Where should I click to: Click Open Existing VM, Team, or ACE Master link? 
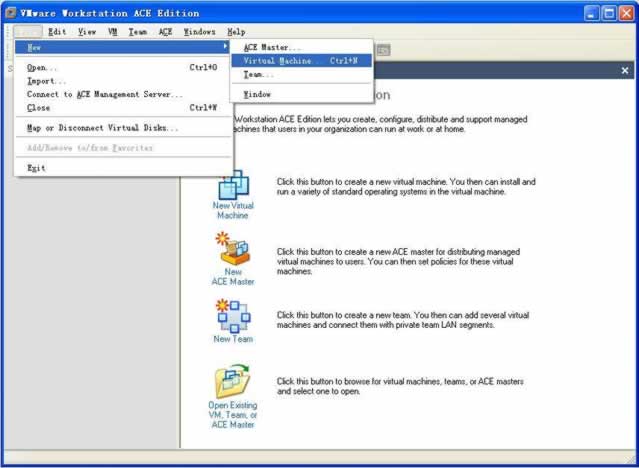pos(233,415)
